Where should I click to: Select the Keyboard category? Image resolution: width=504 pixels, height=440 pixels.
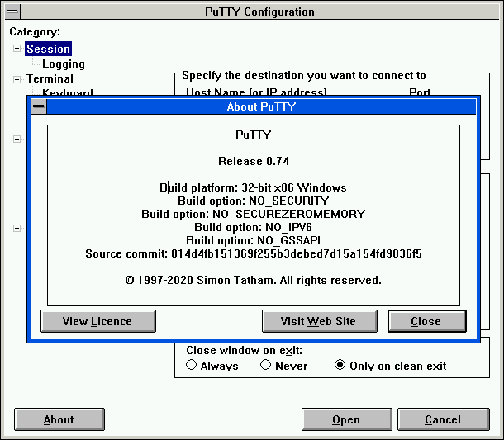click(x=68, y=92)
